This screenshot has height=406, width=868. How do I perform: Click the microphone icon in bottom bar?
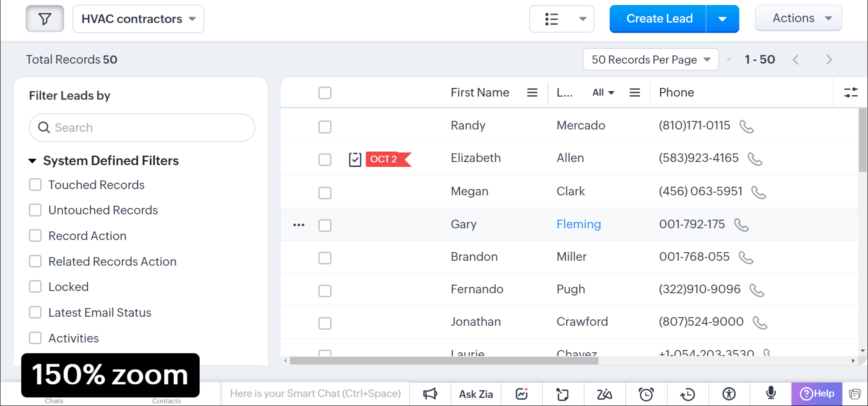771,393
